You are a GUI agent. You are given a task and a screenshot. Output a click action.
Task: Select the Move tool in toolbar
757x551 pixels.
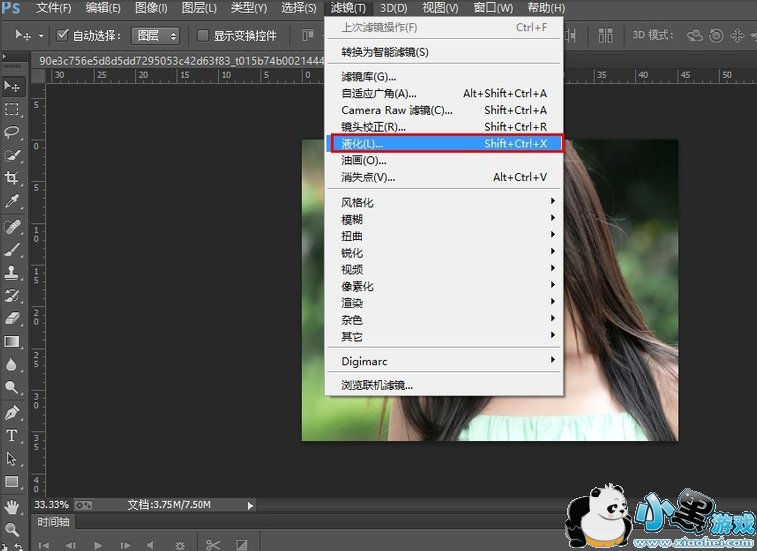pos(13,86)
